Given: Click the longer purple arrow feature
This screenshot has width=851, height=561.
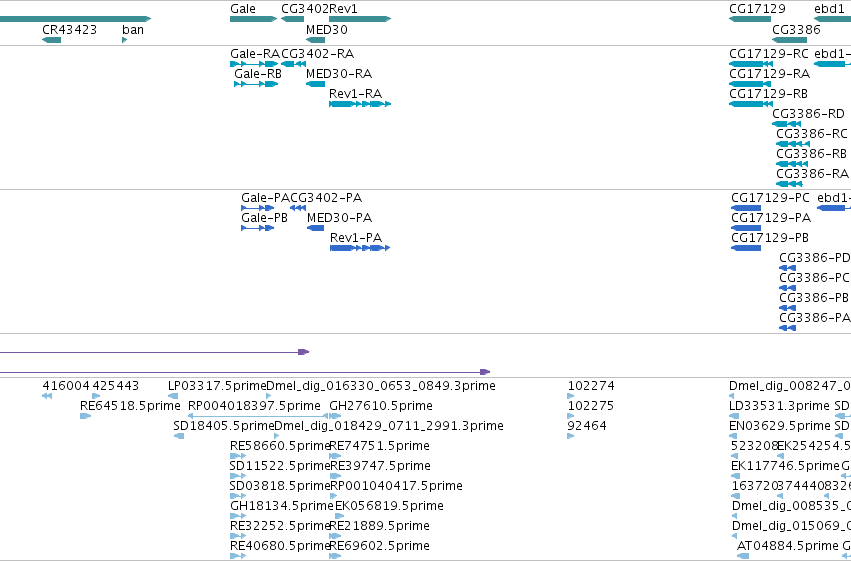Looking at the screenshot, I should pos(245,372).
